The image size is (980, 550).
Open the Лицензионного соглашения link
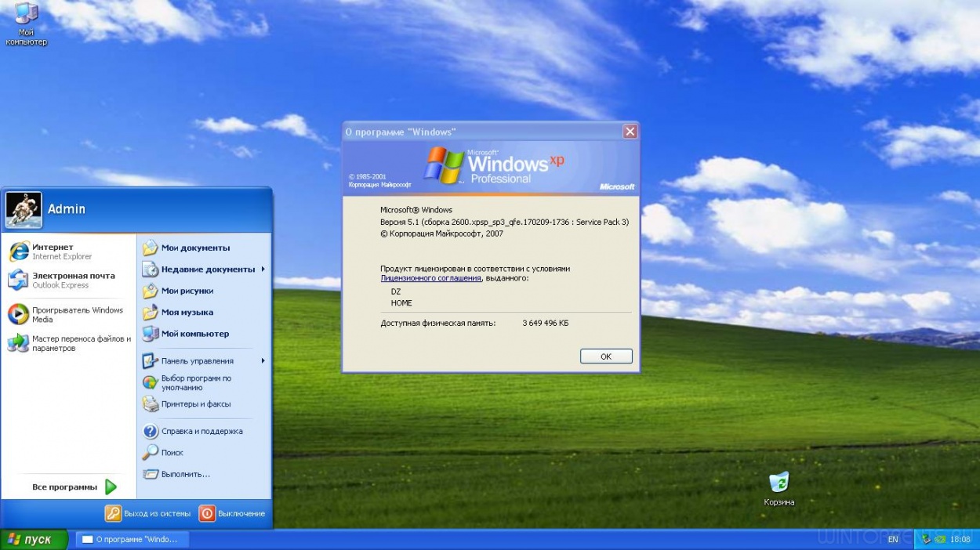[430, 278]
